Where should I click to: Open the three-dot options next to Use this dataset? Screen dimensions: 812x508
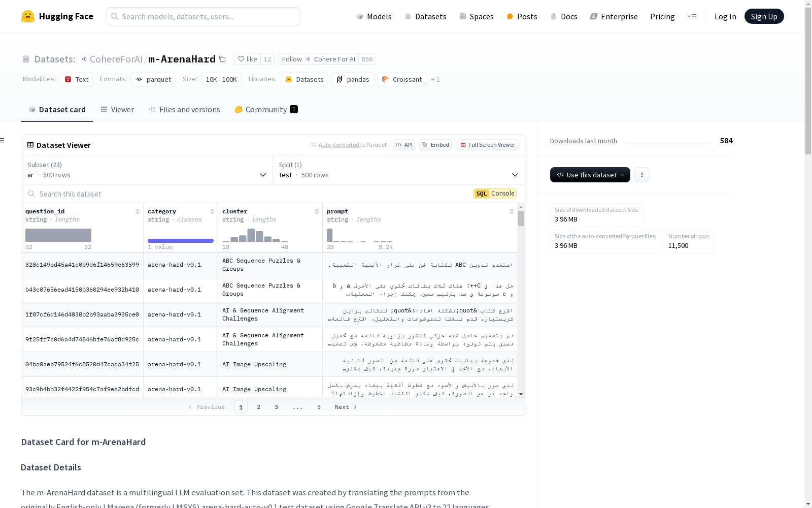(x=642, y=175)
